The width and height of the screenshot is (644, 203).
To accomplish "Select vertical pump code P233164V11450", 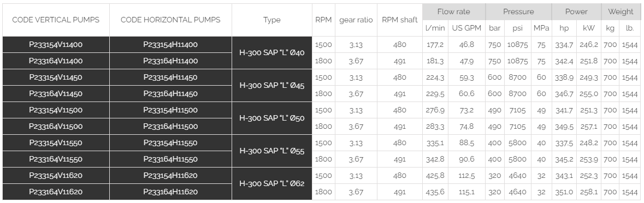I will pos(56,94).
